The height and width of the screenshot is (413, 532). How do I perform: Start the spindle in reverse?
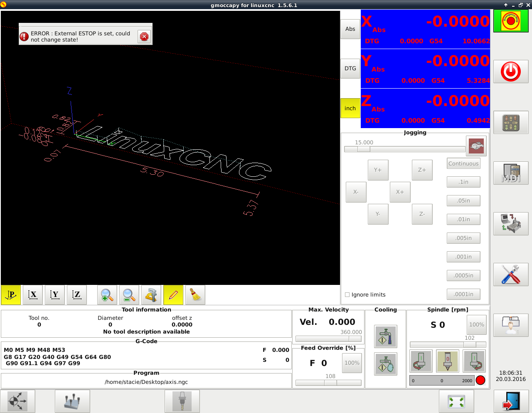click(421, 361)
